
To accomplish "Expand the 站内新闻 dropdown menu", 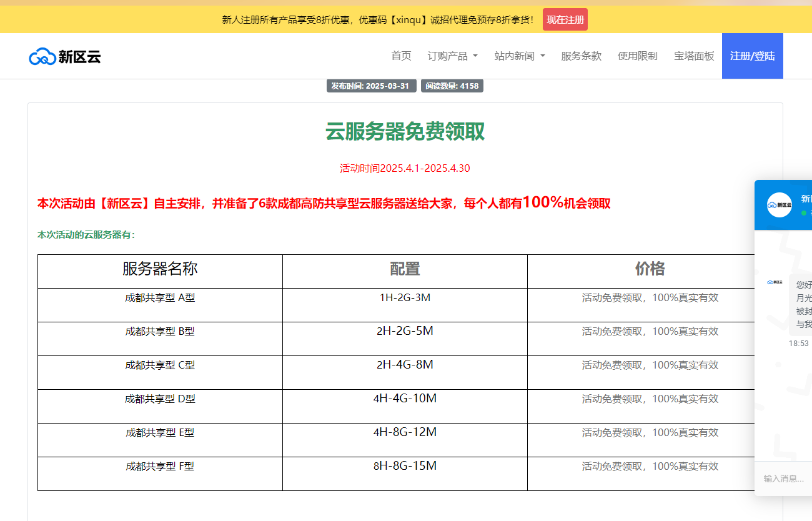I will pos(519,56).
